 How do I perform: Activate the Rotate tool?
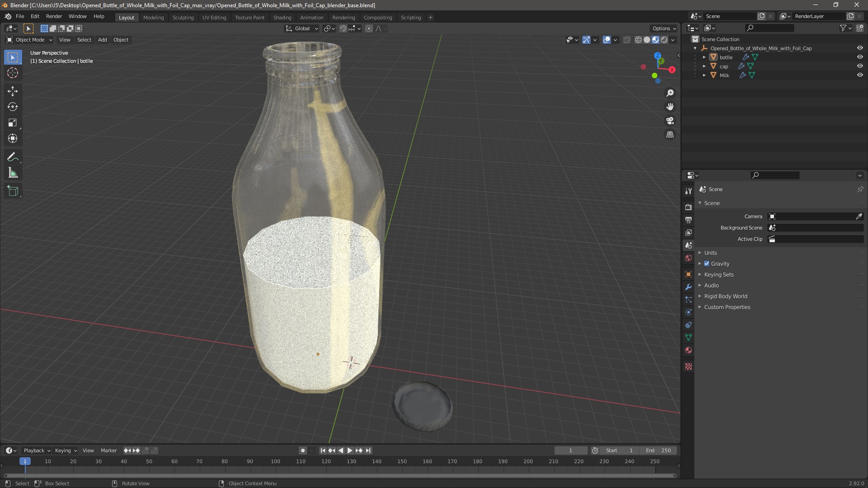[13, 107]
